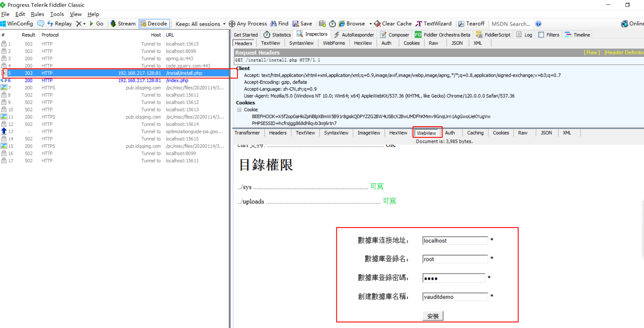Open Fiddler Orchestra Beta tab
Screen dimensions: 644x328
(x=442, y=35)
